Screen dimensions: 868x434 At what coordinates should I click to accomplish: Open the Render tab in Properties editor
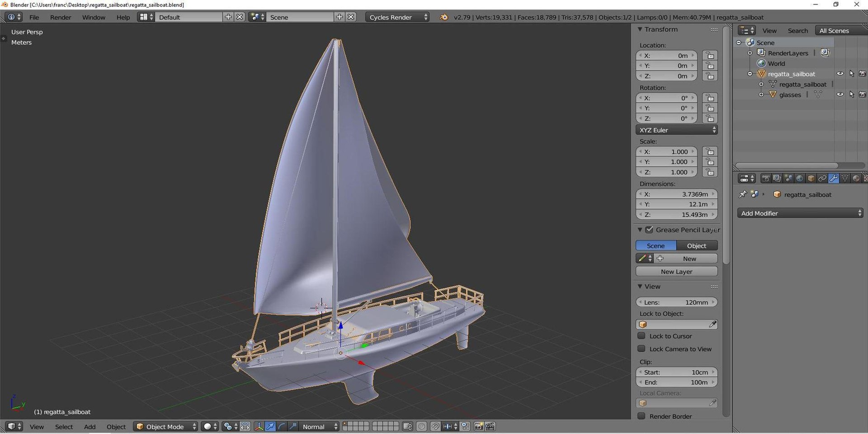[x=765, y=179]
